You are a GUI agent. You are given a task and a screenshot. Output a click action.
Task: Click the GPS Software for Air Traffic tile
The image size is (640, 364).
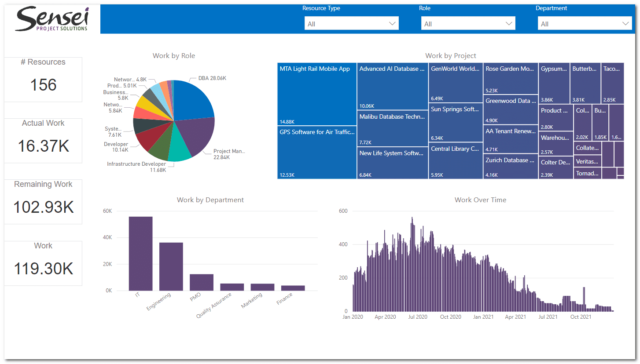tap(317, 153)
